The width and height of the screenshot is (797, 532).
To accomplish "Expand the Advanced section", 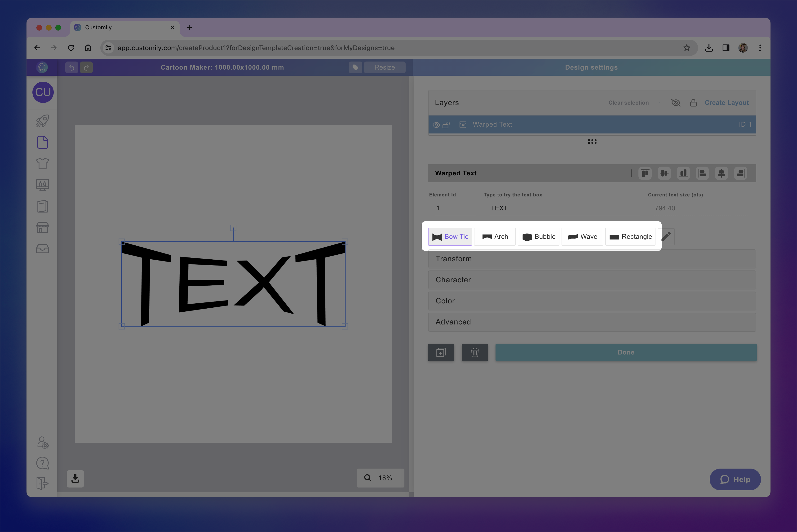I will (592, 322).
